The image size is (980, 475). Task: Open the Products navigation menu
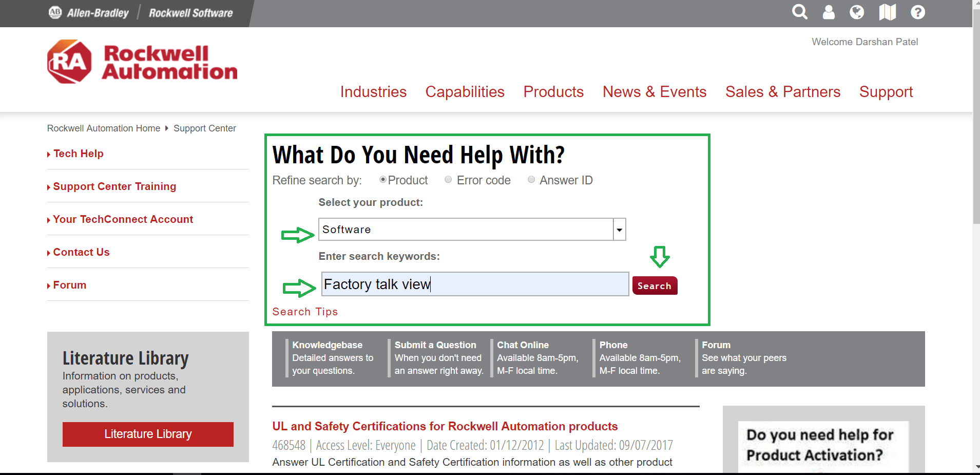pyautogui.click(x=553, y=92)
